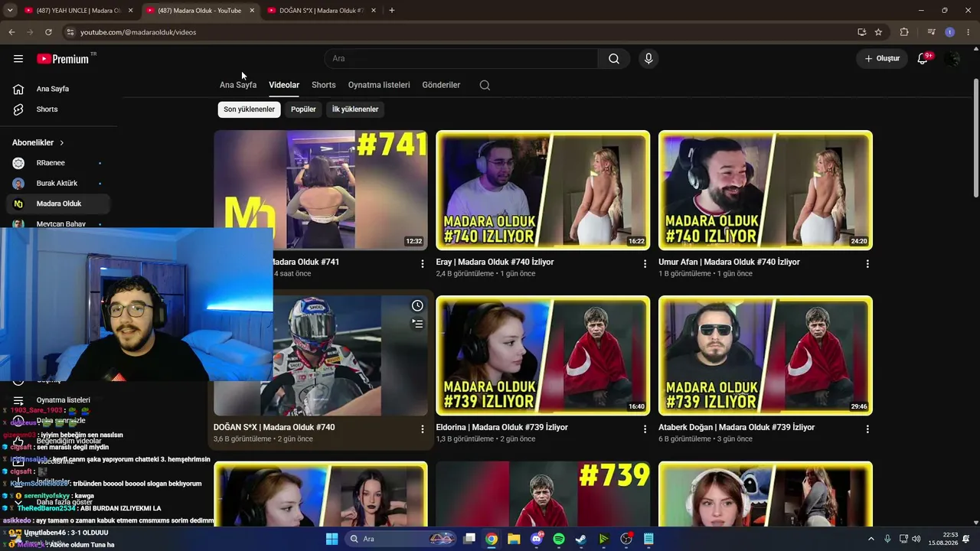Open Chrome media controls icon
This screenshot has width=980, height=551.
(931, 32)
